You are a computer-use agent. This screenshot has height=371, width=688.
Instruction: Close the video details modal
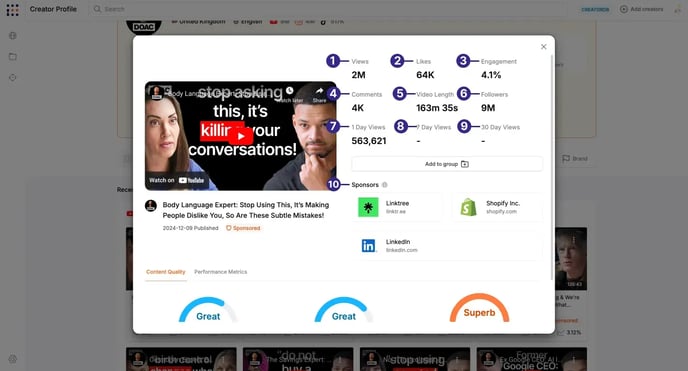click(543, 46)
